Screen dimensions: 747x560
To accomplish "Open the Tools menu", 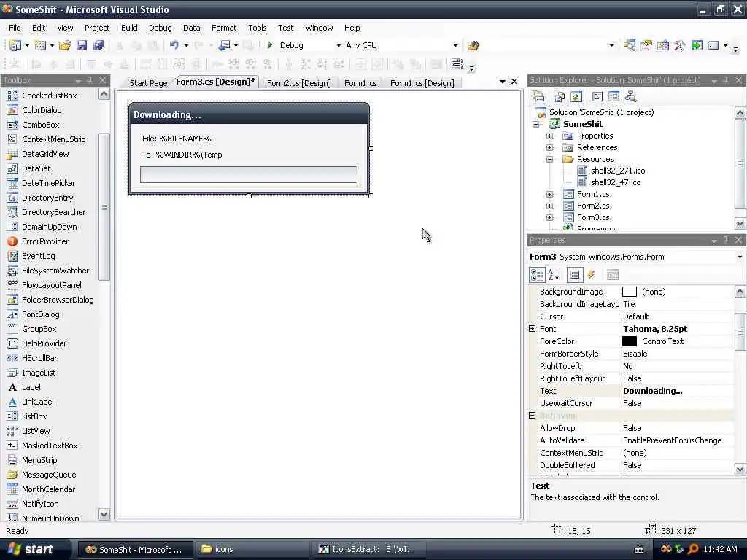I will 258,28.
